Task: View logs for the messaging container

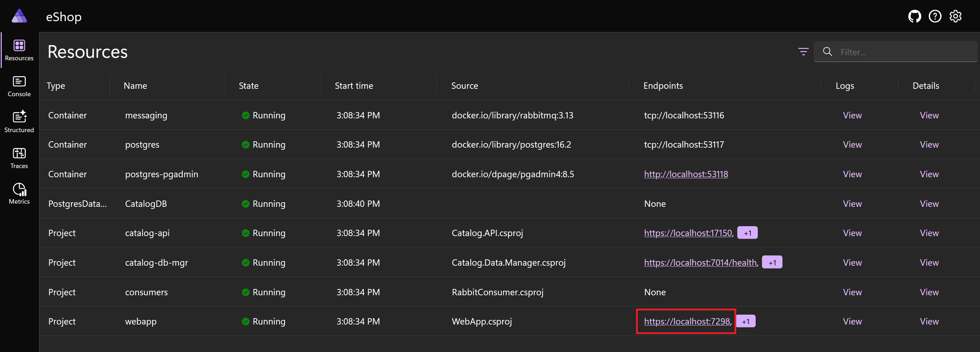Action: 852,115
